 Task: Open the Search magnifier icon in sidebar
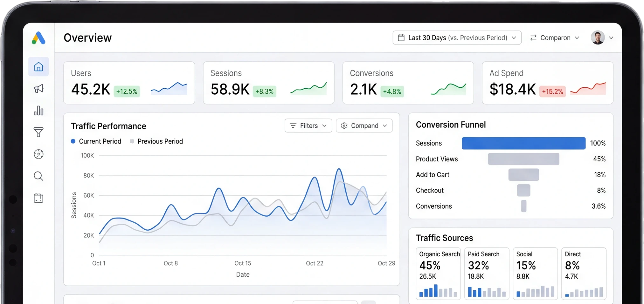tap(38, 176)
